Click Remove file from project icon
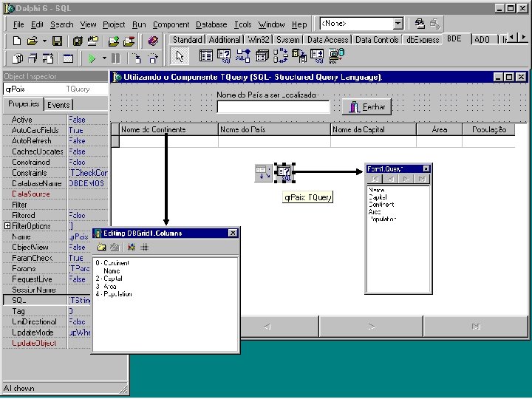The width and height of the screenshot is (532, 399). point(129,41)
